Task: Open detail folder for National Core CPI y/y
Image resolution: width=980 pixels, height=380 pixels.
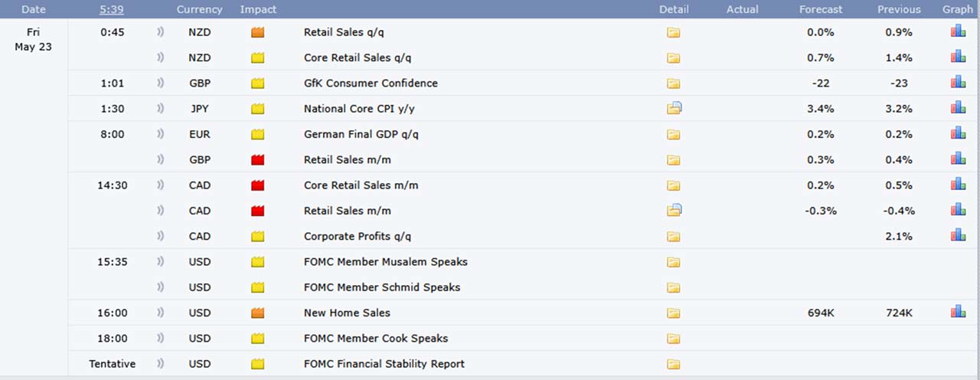Action: [x=674, y=108]
